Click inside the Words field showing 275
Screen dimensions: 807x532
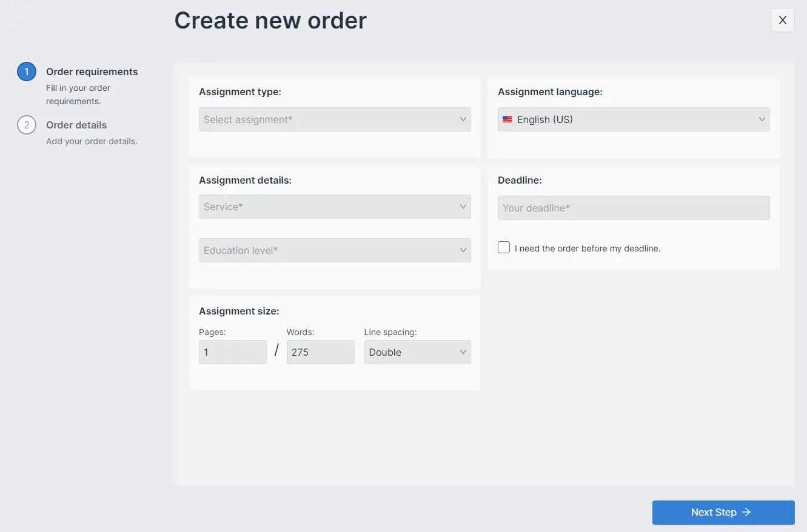320,351
